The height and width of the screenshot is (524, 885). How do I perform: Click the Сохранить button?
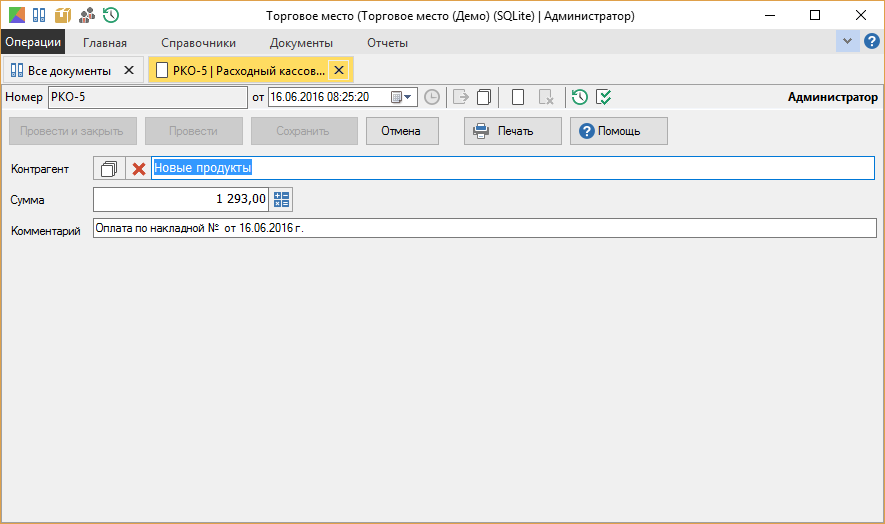(304, 131)
